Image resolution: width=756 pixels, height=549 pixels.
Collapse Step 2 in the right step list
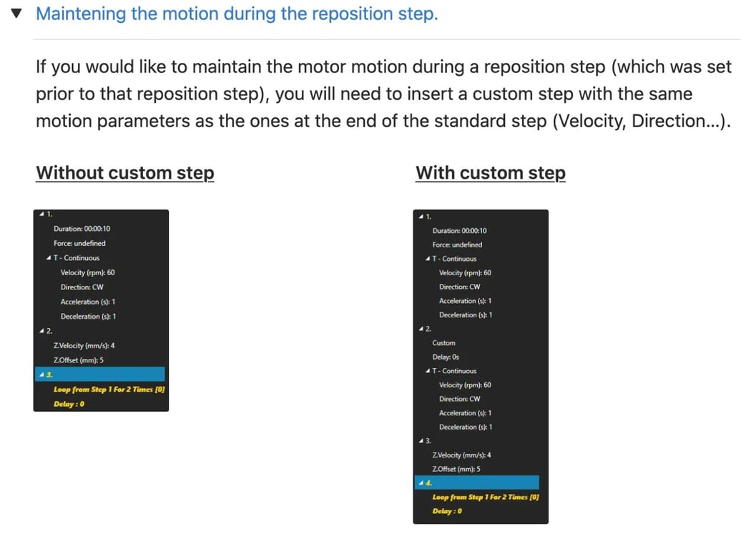click(x=421, y=329)
